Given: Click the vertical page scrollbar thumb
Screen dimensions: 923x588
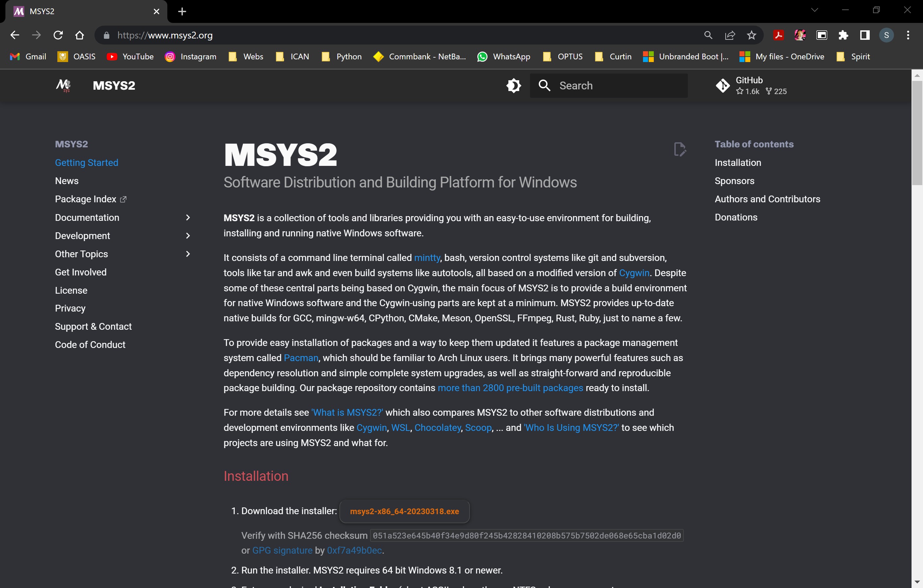Looking at the screenshot, I should coord(917,133).
